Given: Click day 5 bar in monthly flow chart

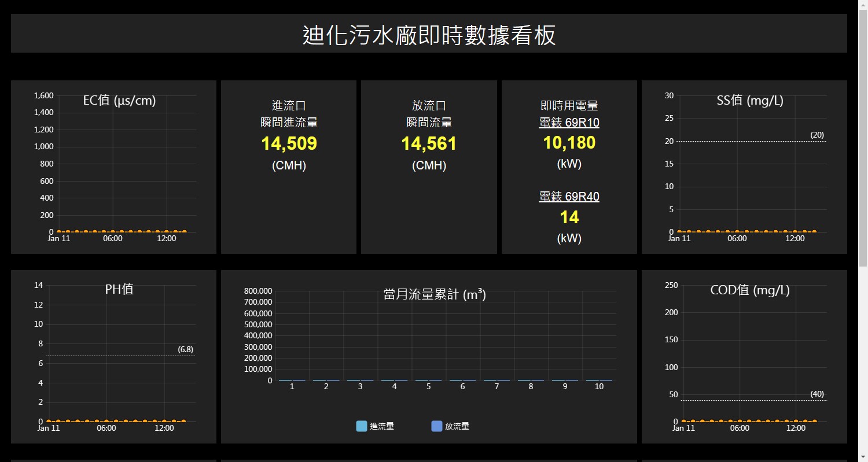Looking at the screenshot, I should click(428, 380).
